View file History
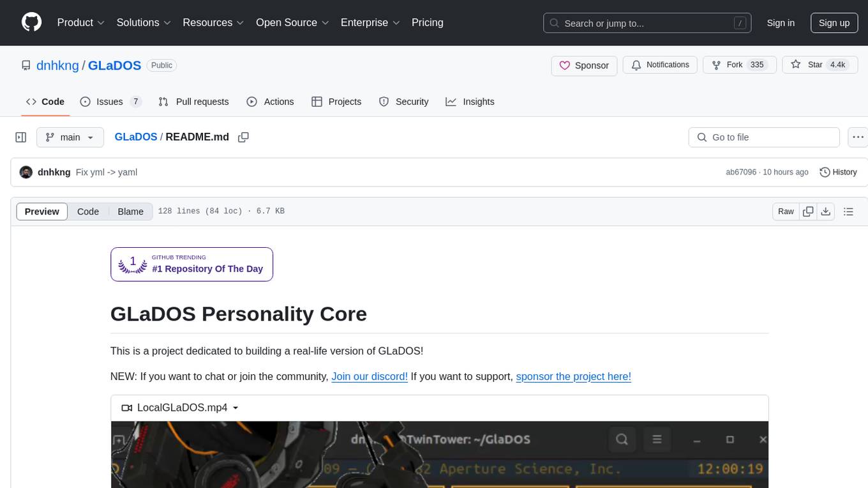This screenshot has width=868, height=488. coord(838,172)
